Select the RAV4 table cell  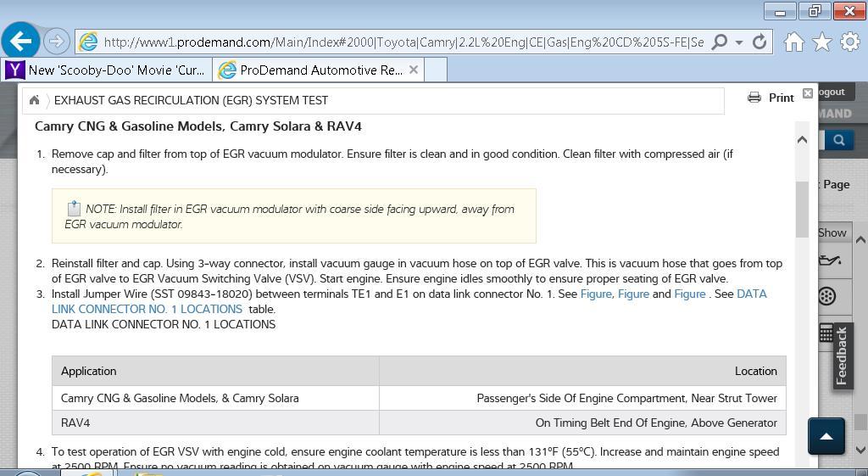coord(215,423)
